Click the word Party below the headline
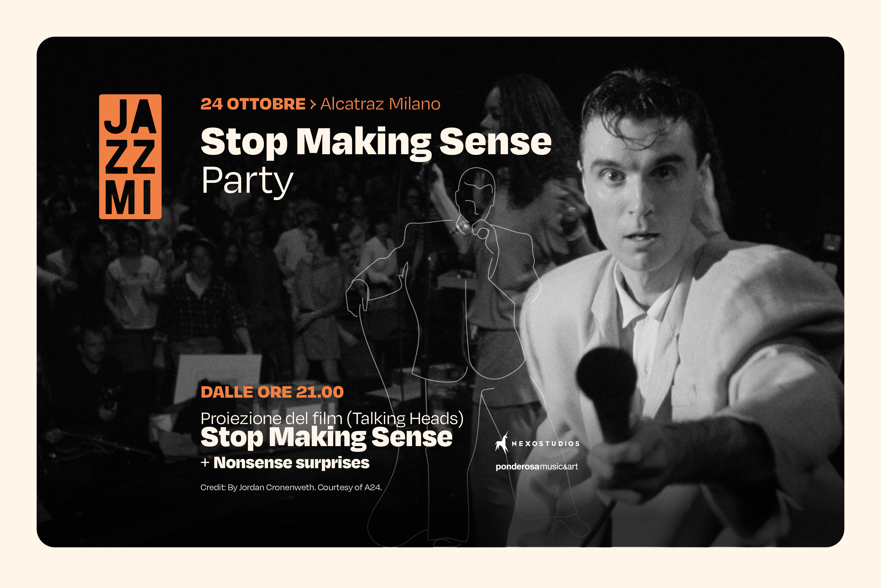Screen dimensions: 881x588 pyautogui.click(x=247, y=181)
